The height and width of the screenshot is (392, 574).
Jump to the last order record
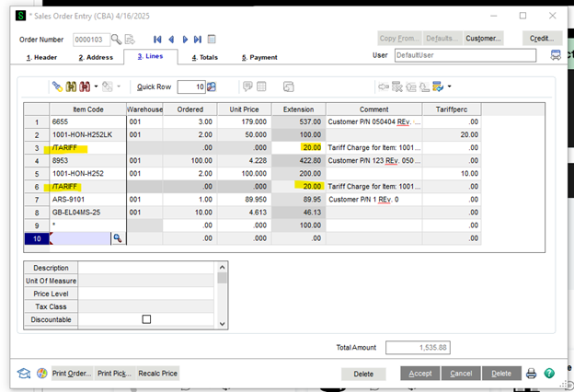199,39
